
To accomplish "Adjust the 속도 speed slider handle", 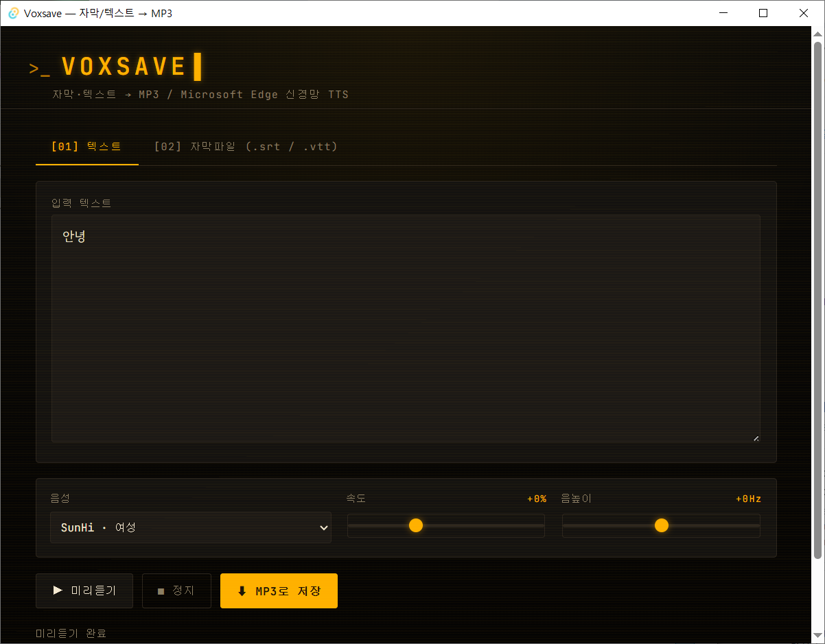I will (x=416, y=525).
